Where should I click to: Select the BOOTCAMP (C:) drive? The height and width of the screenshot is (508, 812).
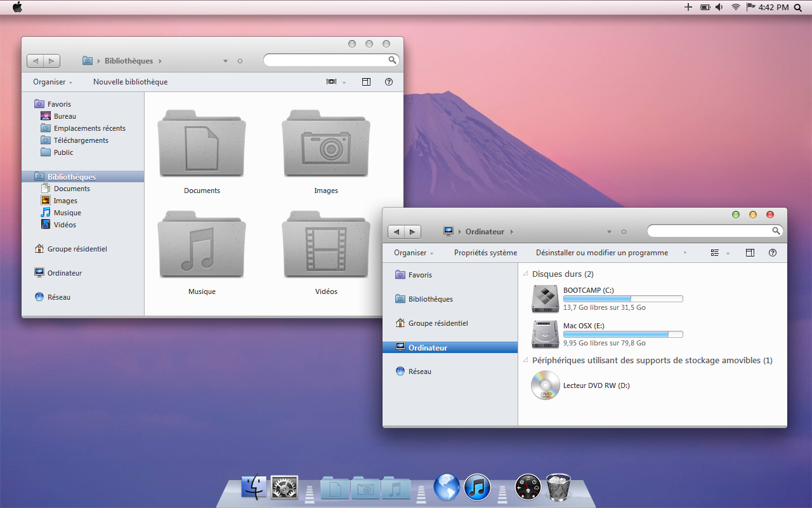545,298
